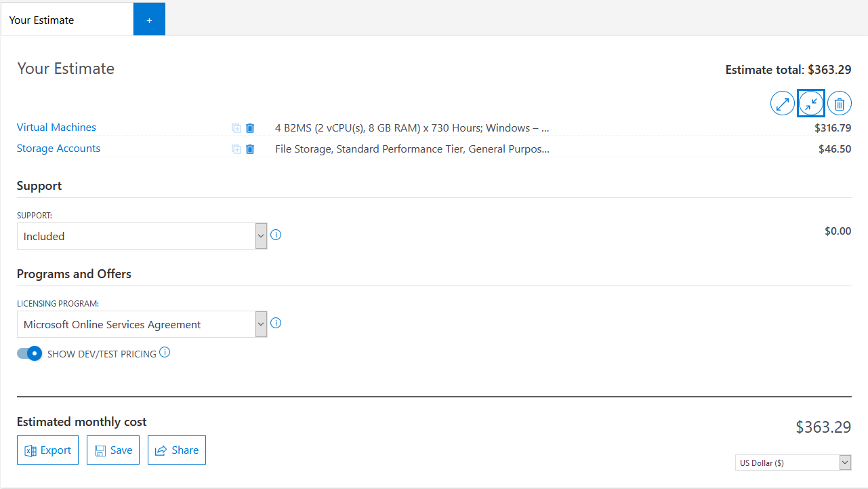Click the $46.50 Storage cost
The image size is (868, 489).
[x=835, y=149]
